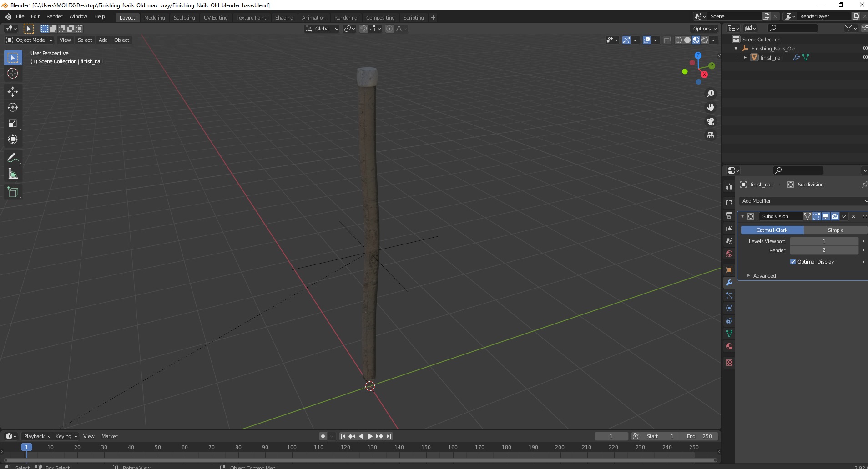Click the Render levels value field

(824, 250)
